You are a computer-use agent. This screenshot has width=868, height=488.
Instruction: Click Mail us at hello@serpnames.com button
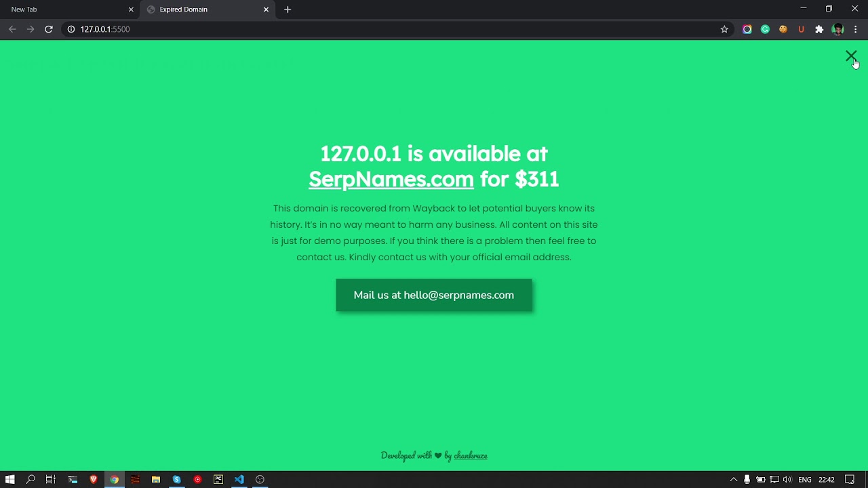pos(434,295)
